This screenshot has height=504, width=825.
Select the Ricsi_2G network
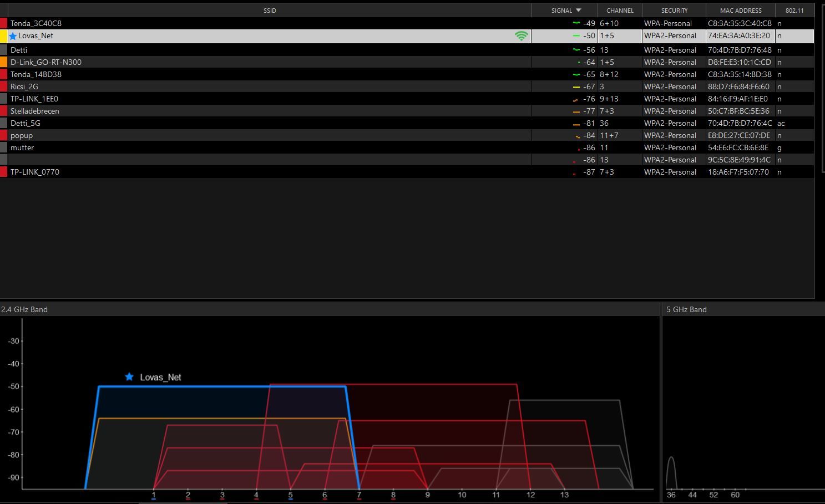[407, 86]
